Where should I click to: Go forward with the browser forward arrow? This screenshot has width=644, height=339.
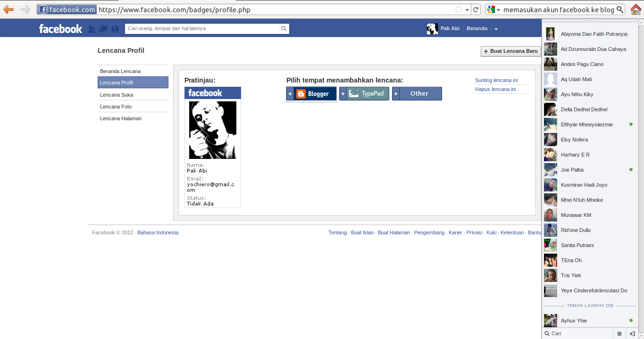pyautogui.click(x=25, y=9)
